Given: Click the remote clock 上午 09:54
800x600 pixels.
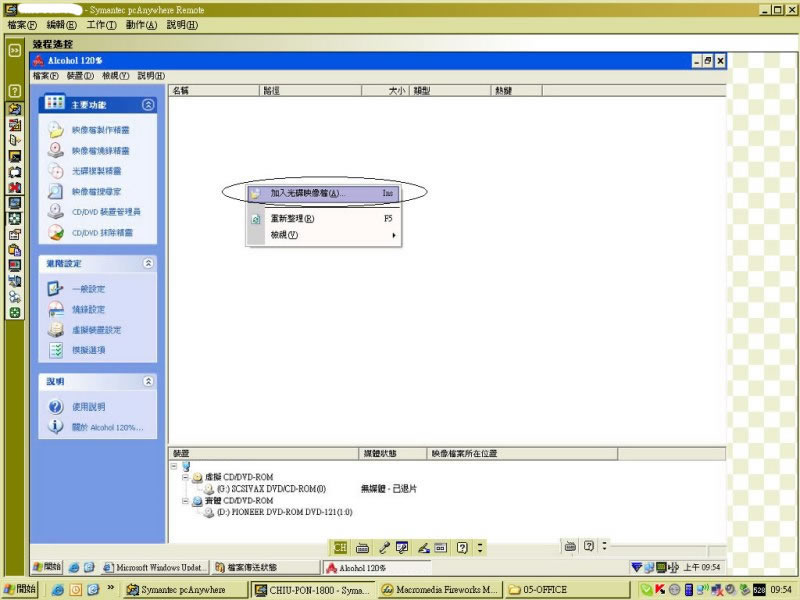Looking at the screenshot, I should [702, 567].
